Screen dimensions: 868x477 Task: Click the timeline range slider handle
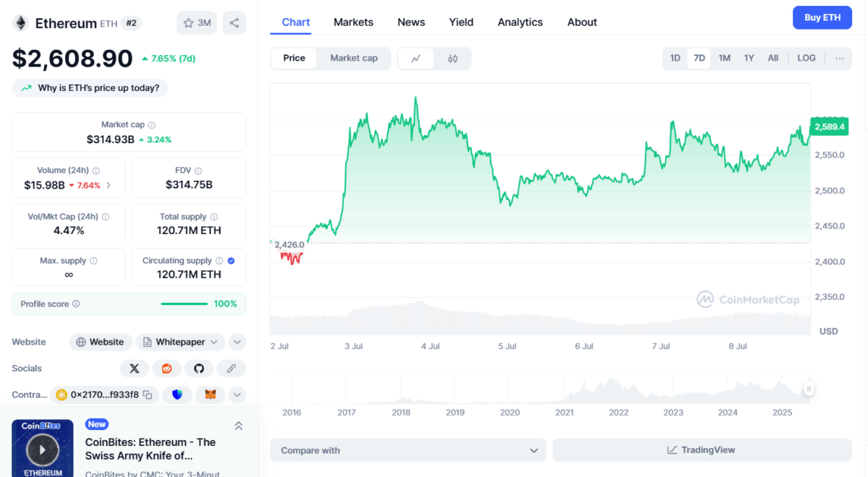point(809,389)
